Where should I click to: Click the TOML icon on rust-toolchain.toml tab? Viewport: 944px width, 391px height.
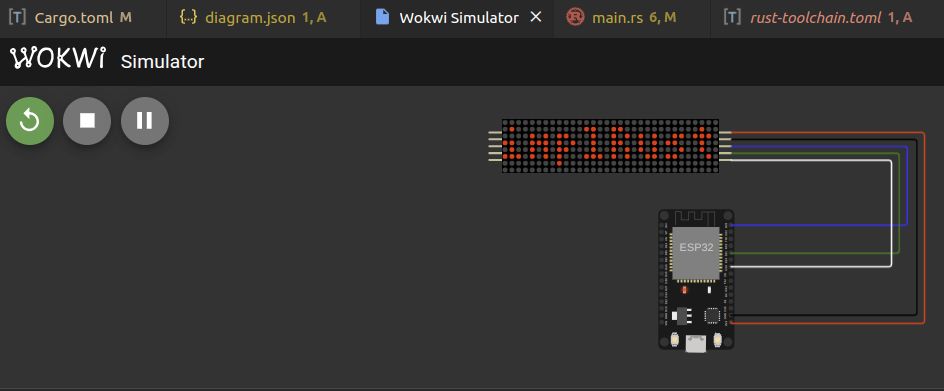click(731, 17)
